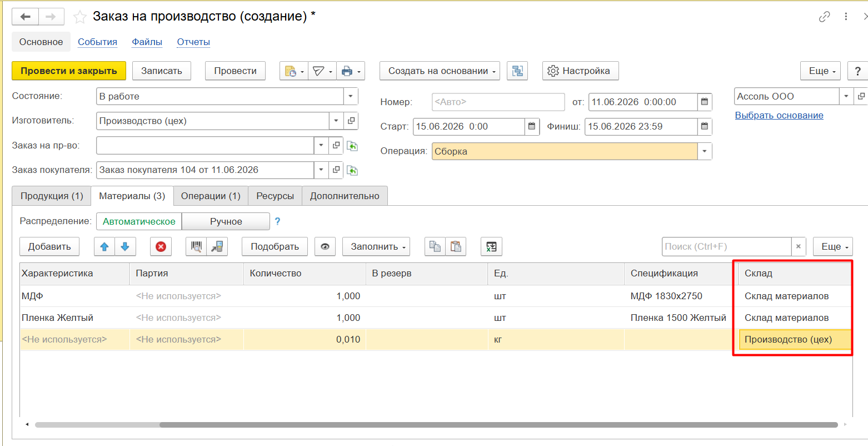Expand the Состояние dropdown

[351, 96]
